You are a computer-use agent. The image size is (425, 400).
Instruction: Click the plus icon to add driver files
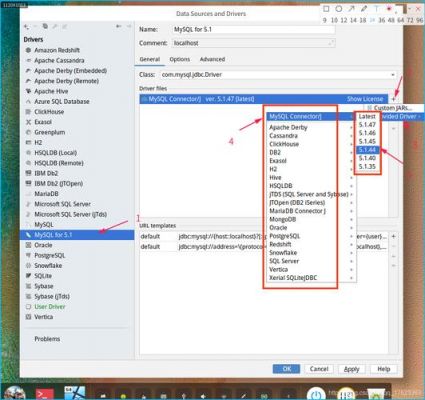pyautogui.click(x=394, y=99)
